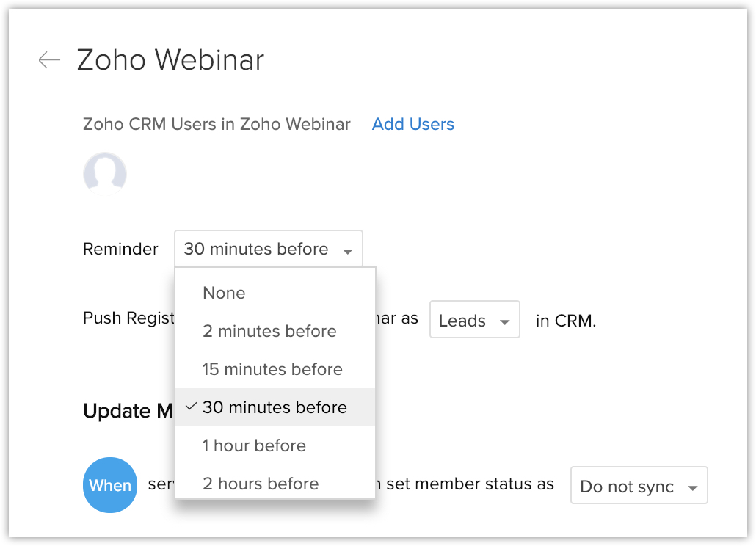Click the Reminder field label
Screen dimensions: 756x546
pyautogui.click(x=120, y=250)
